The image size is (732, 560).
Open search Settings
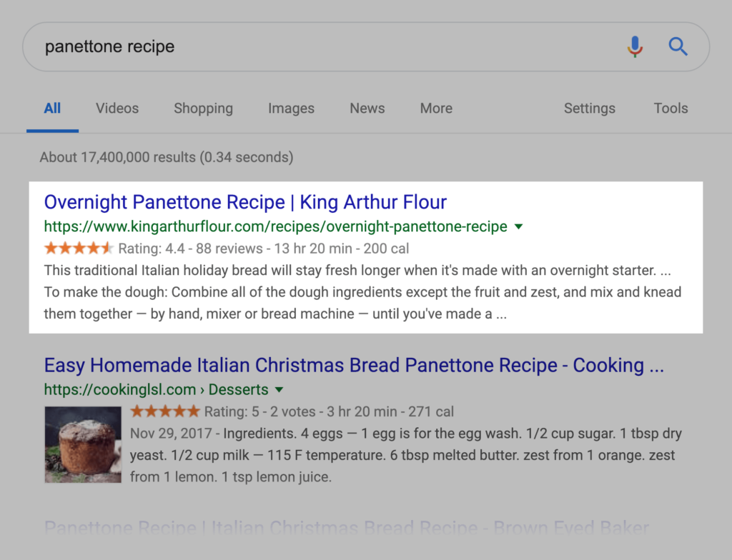[x=589, y=109]
